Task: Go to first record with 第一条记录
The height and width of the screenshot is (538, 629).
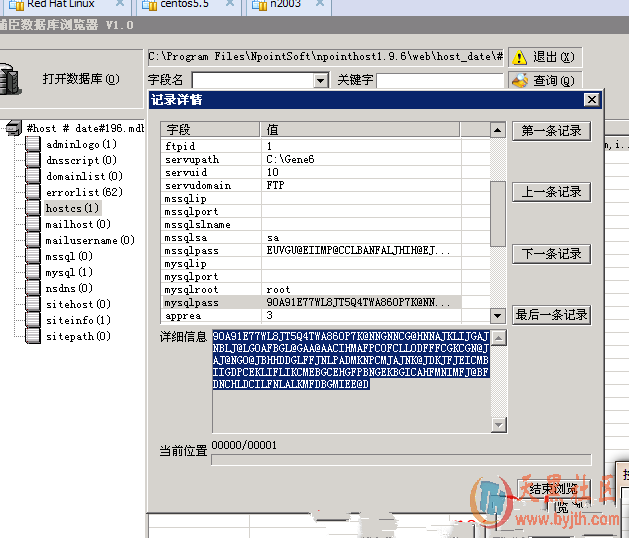Action: (x=551, y=131)
